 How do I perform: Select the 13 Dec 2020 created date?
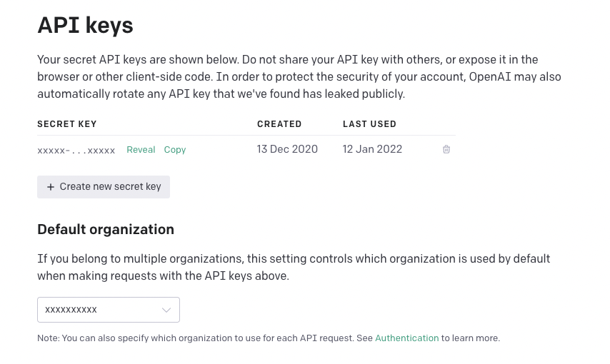287,149
